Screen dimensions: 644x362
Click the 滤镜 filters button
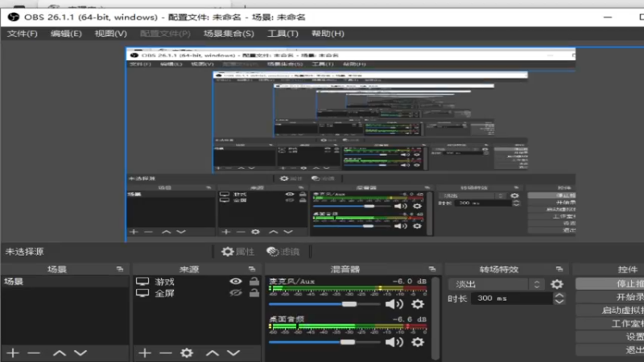click(x=283, y=252)
